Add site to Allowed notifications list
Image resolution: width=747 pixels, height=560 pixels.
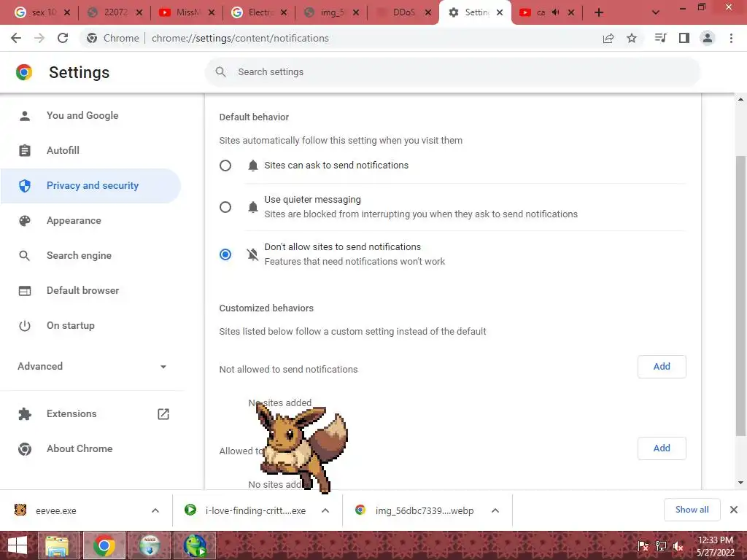pyautogui.click(x=662, y=448)
